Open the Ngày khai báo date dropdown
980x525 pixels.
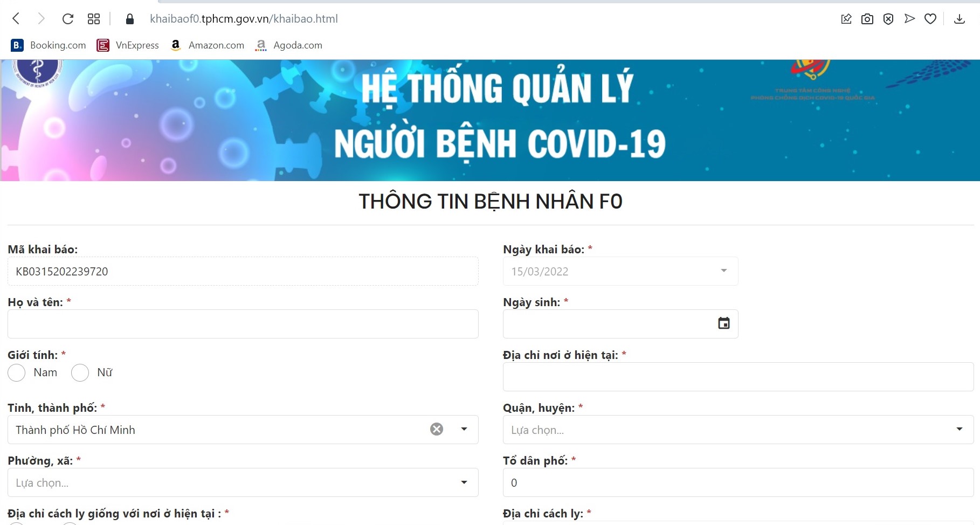click(x=723, y=271)
